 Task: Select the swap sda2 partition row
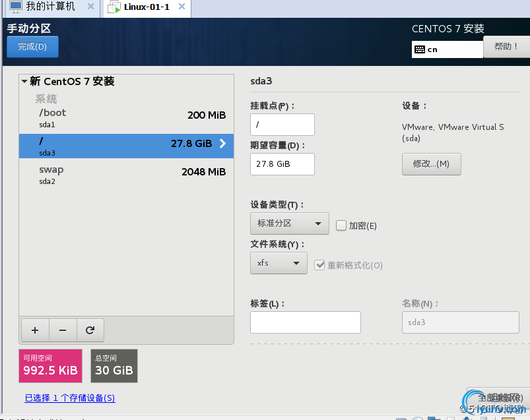pos(127,175)
